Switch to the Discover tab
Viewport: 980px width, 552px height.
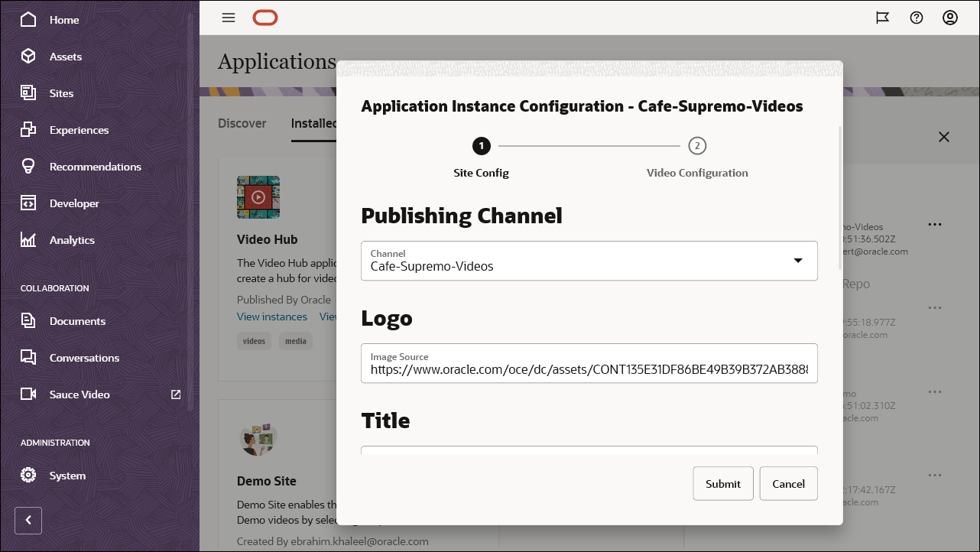(242, 123)
